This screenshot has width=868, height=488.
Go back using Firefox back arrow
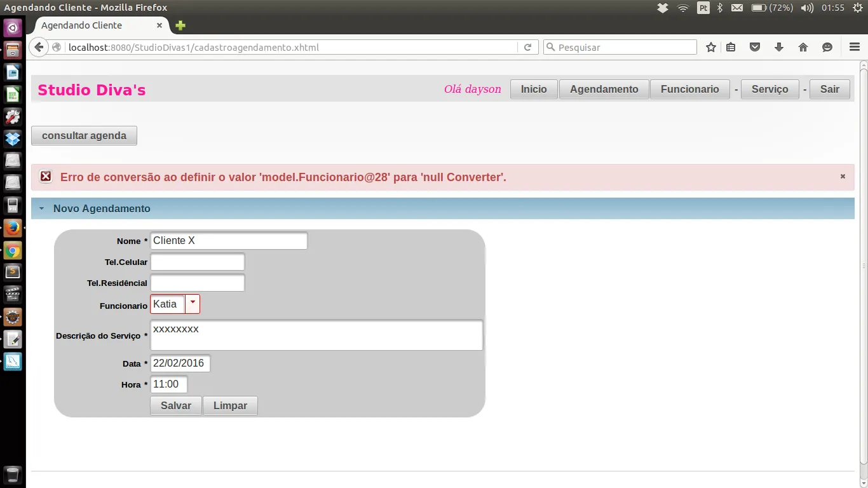39,47
